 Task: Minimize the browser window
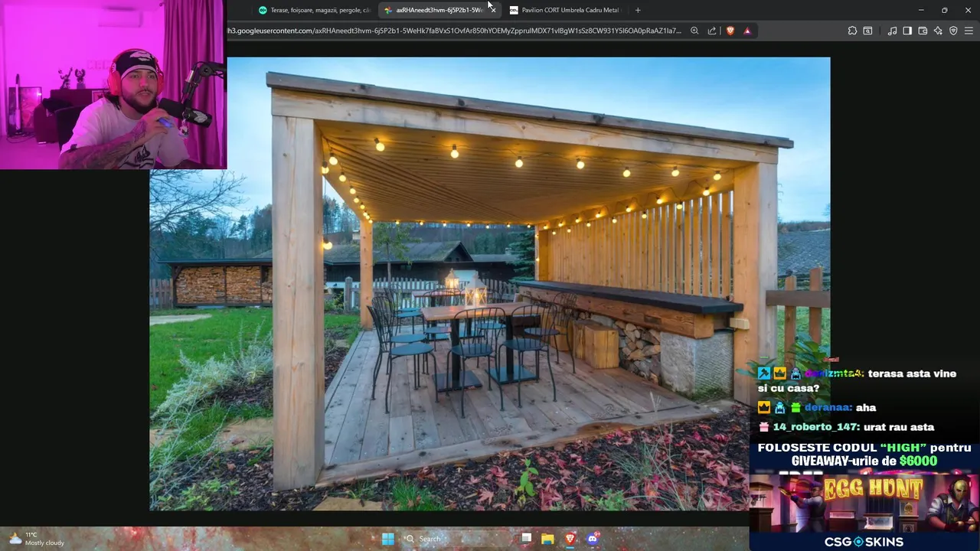tap(921, 10)
